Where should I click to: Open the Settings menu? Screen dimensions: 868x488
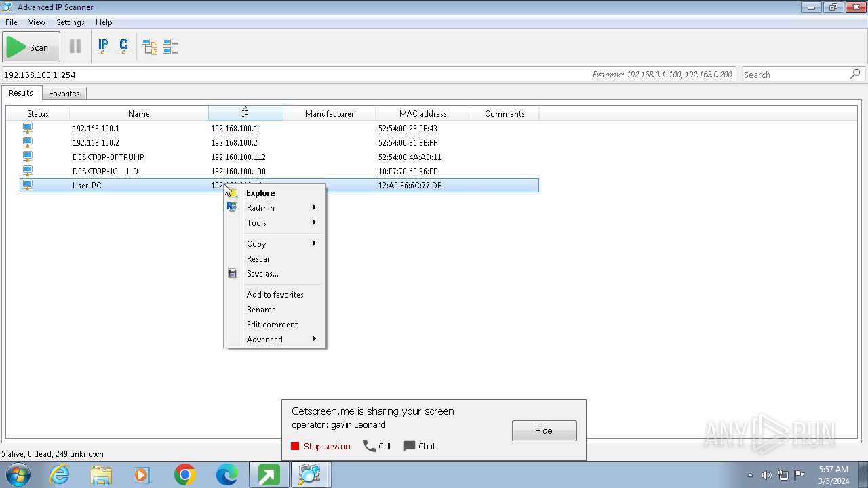[71, 22]
